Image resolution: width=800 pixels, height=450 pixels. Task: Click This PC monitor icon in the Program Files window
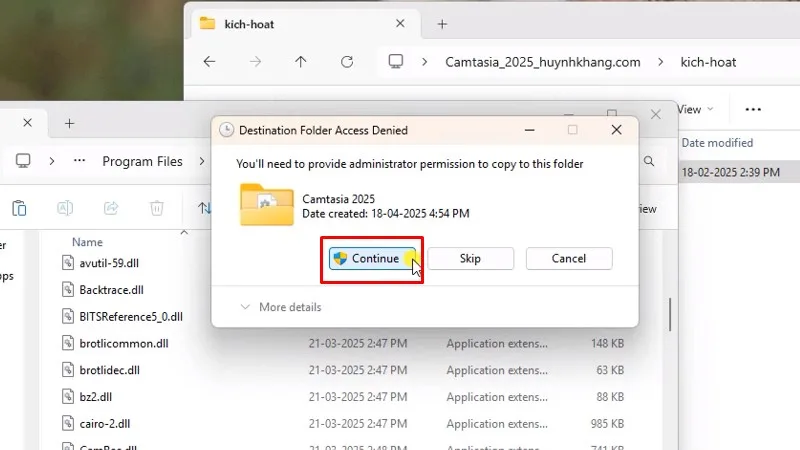click(23, 161)
